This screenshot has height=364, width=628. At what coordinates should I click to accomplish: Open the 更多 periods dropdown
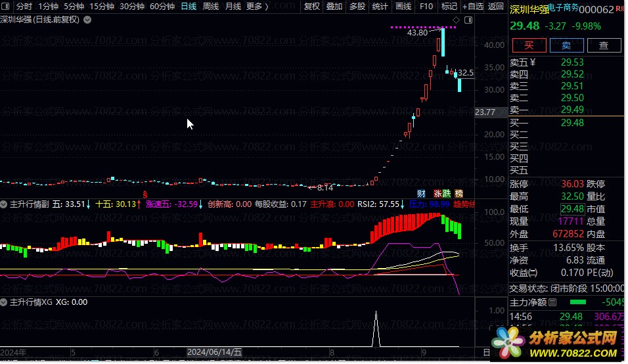[x=258, y=7]
